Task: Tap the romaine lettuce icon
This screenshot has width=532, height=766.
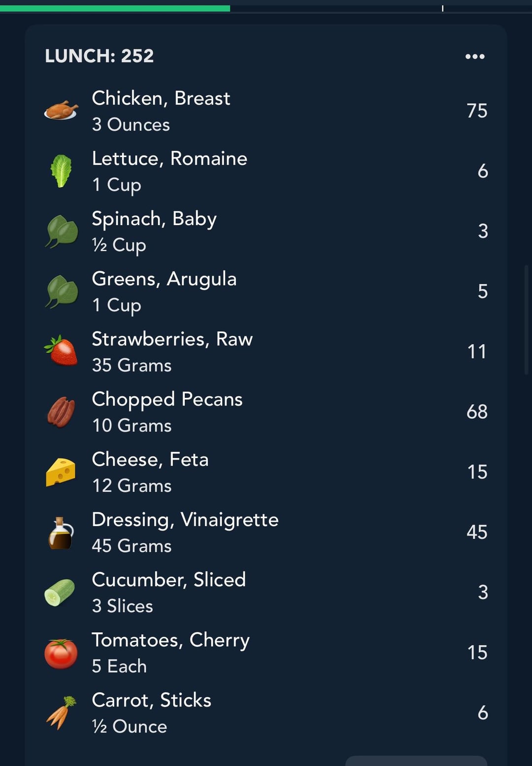Action: [x=61, y=171]
